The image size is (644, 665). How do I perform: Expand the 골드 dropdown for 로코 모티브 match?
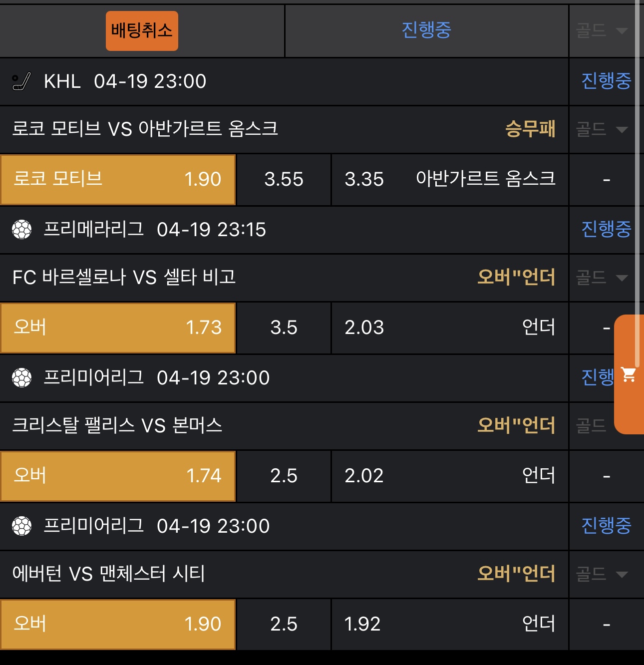point(602,130)
